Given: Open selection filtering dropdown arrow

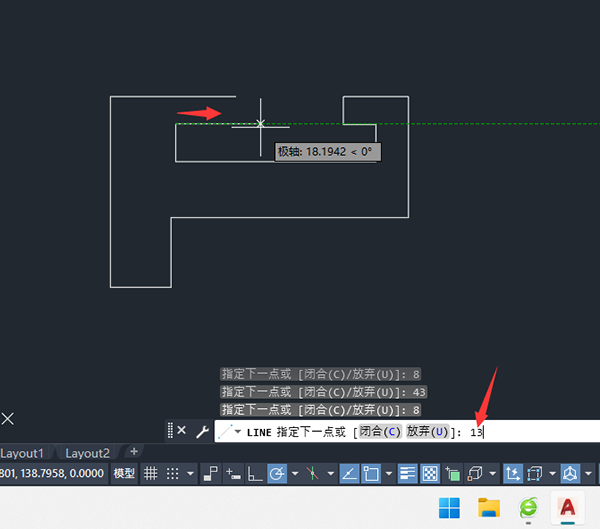Looking at the screenshot, I should coord(553,473).
